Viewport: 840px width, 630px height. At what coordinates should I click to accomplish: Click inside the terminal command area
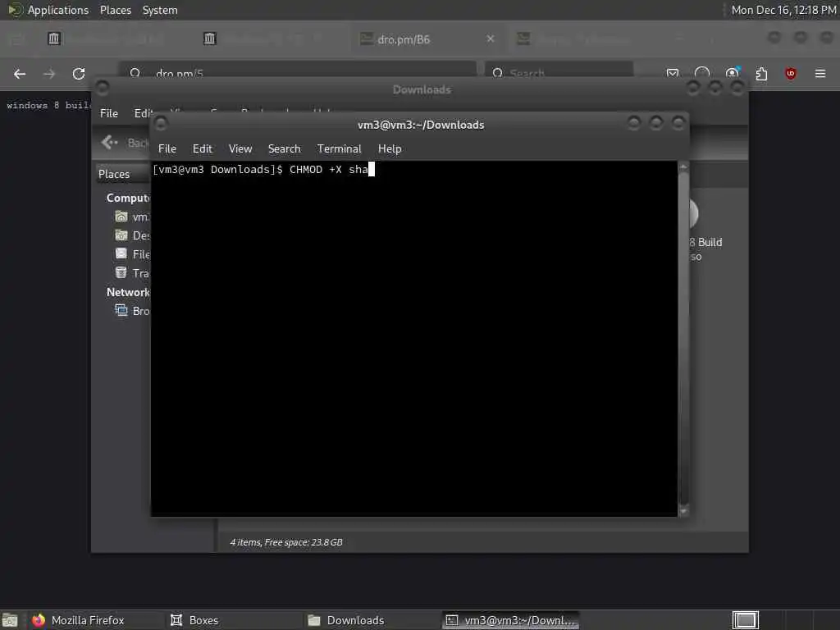413,339
